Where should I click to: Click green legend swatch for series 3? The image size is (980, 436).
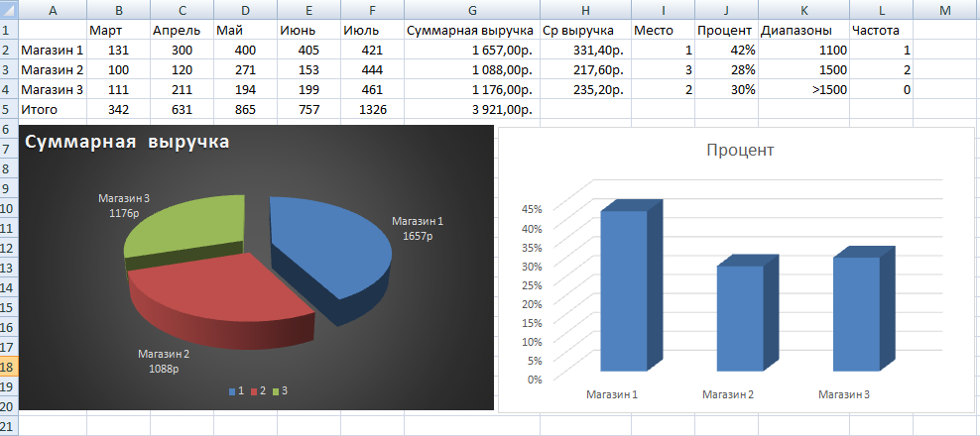tap(277, 391)
